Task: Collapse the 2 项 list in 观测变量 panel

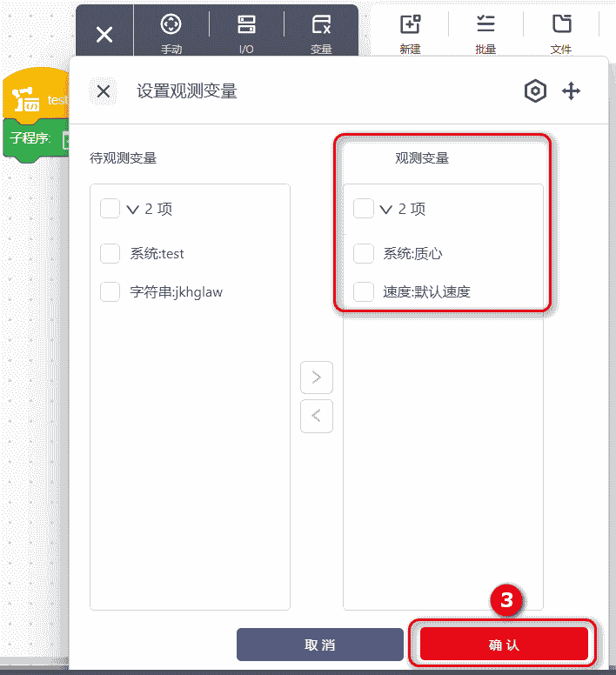Action: point(386,210)
